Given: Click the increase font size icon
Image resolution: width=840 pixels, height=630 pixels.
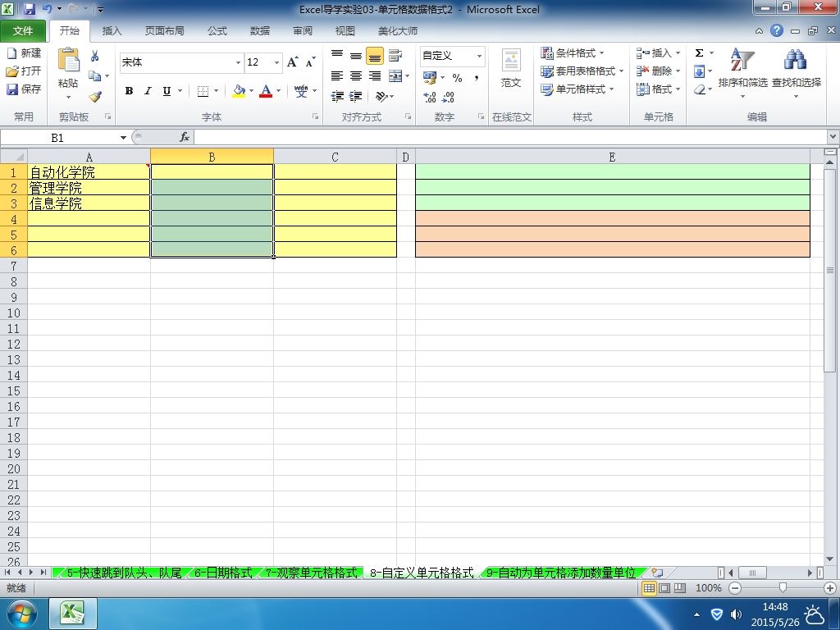Looking at the screenshot, I should coord(293,62).
